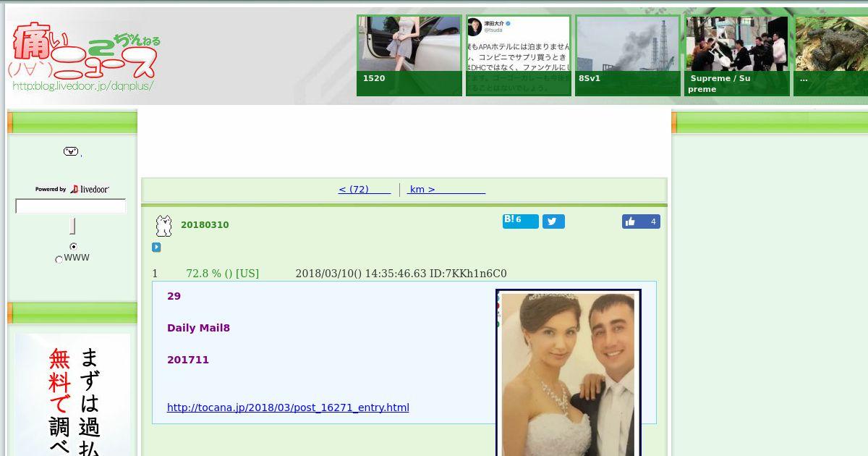Click the site logo banner image
This screenshot has height=456, width=868.
coord(85,56)
